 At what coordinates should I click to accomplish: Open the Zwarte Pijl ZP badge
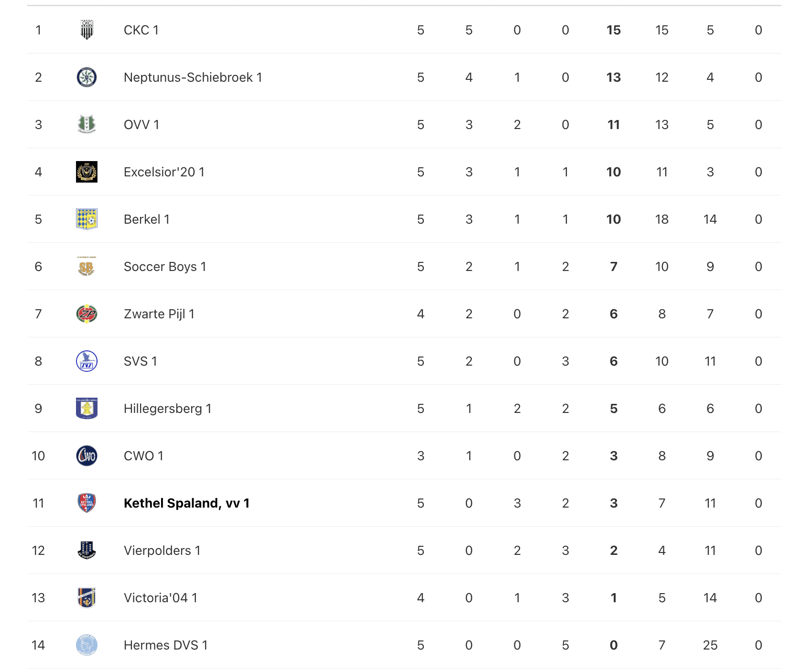[x=87, y=314]
